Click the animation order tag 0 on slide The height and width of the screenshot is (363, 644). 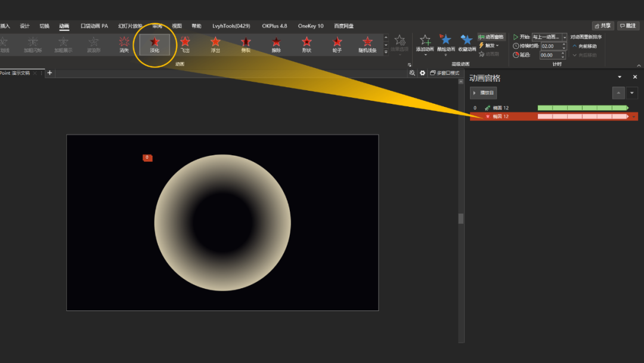point(147,158)
